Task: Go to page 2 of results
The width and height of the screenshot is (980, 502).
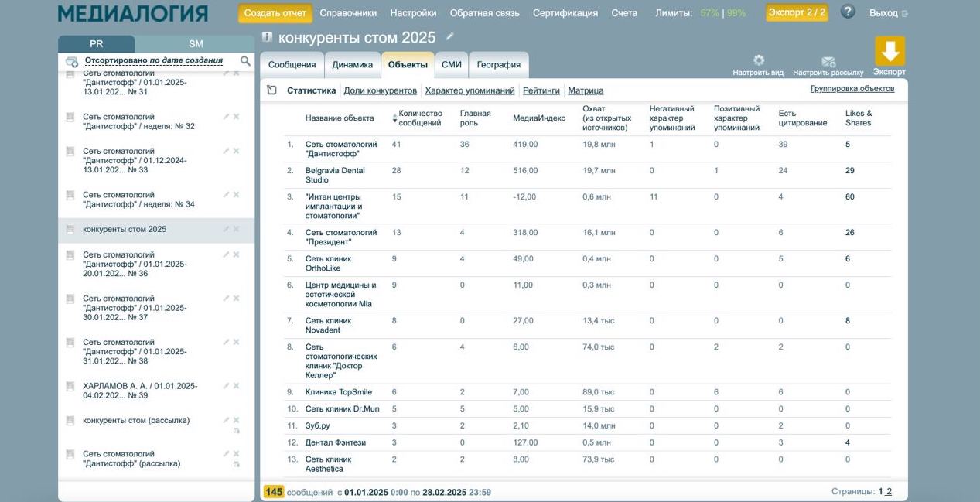Action: point(889,492)
